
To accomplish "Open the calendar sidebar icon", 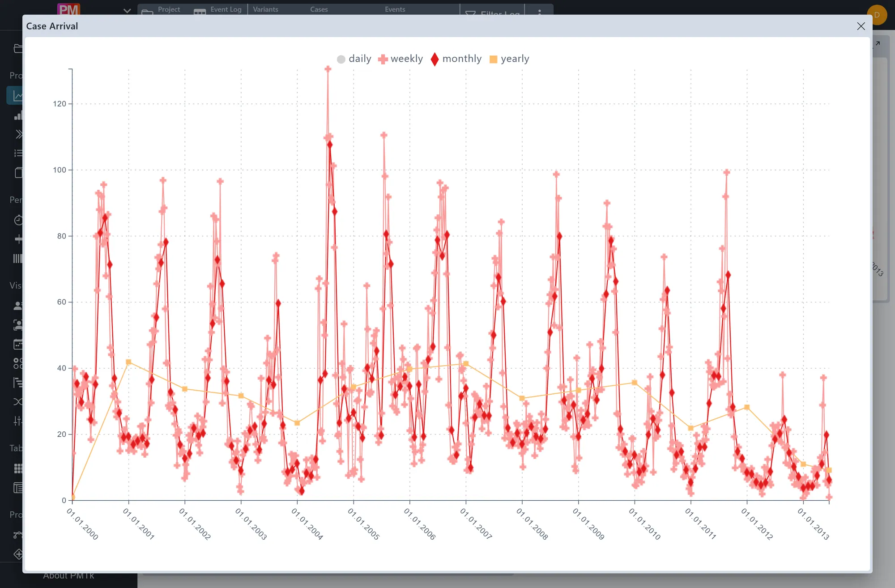I will coord(18,344).
